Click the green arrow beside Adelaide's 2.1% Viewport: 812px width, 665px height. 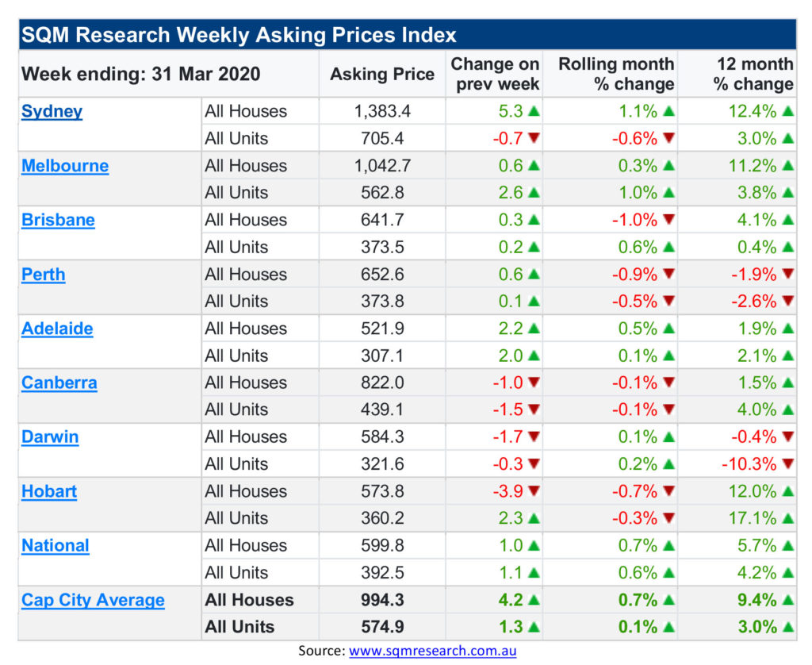click(x=788, y=356)
